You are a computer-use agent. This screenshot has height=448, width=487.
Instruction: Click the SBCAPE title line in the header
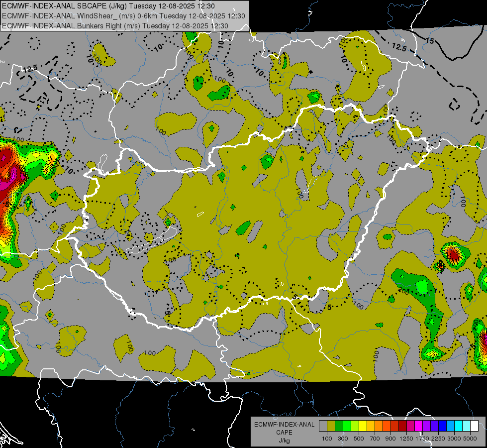point(108,6)
